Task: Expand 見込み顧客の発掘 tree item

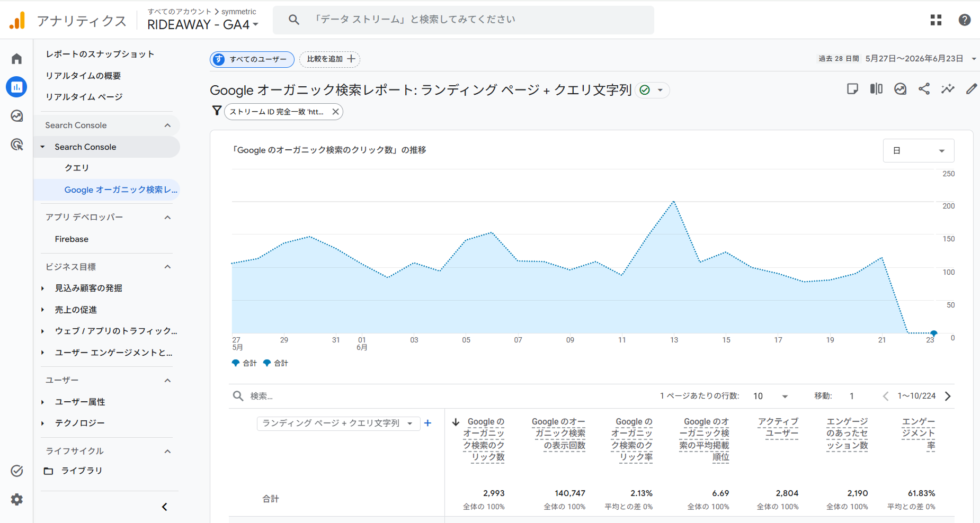Action: tap(42, 288)
